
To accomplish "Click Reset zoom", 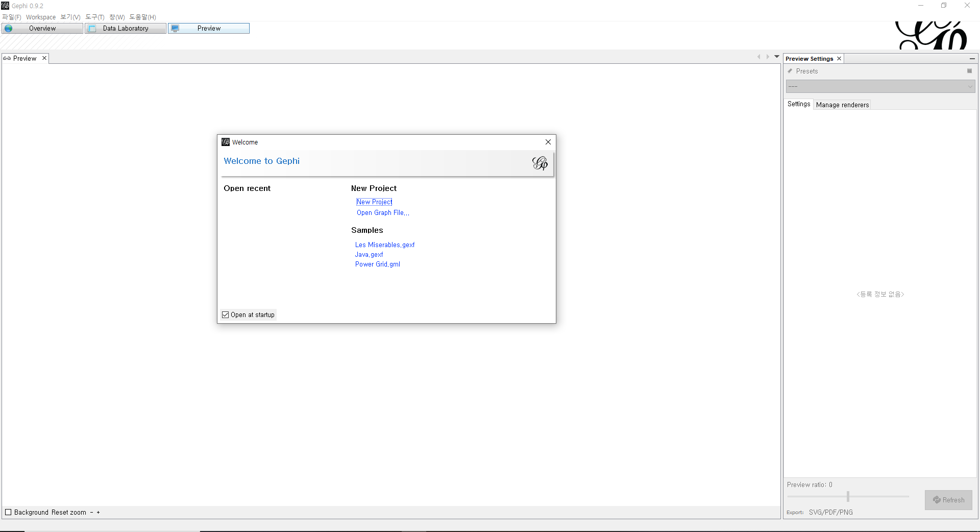I will pyautogui.click(x=69, y=513).
